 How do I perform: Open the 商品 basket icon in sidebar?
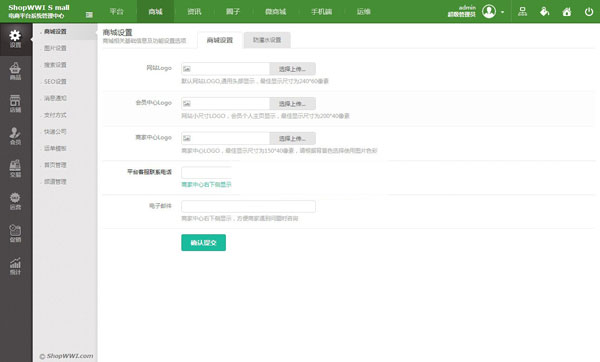pyautogui.click(x=15, y=71)
